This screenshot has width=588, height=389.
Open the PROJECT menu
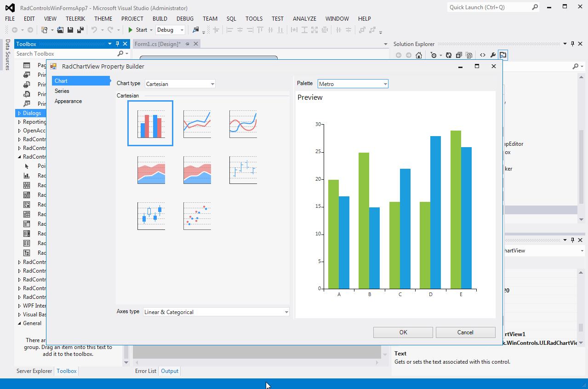click(x=132, y=19)
